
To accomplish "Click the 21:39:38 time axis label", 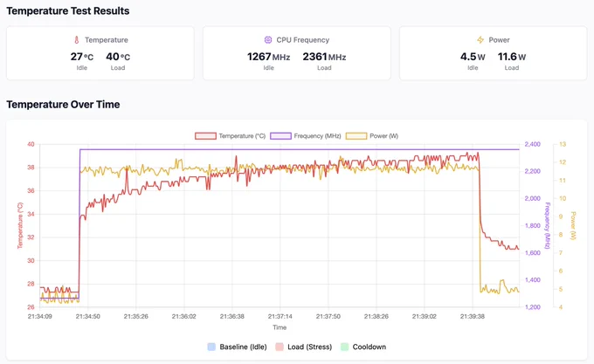I will point(473,316).
